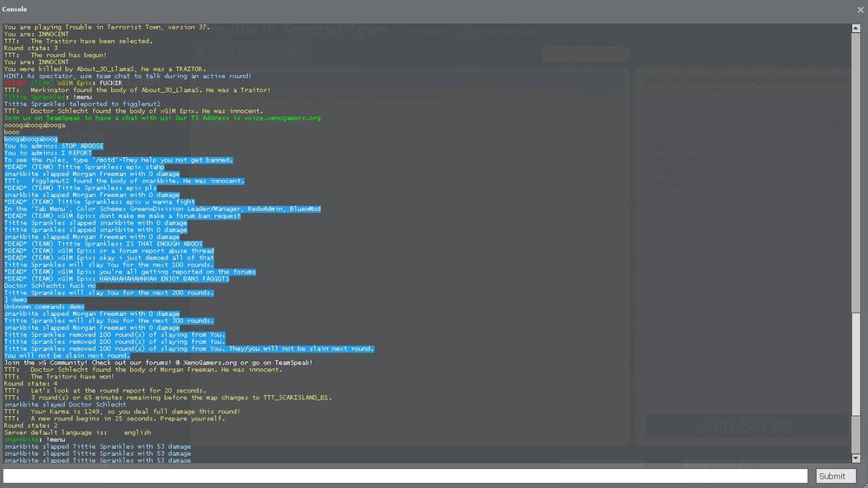Click 'A new round begins in 25 seconds' line

115,419
